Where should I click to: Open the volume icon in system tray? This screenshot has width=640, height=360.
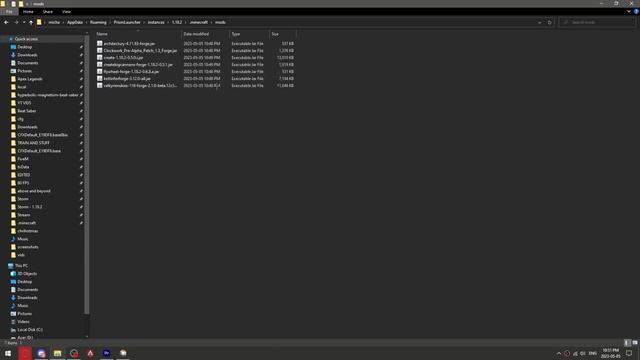[x=583, y=353]
